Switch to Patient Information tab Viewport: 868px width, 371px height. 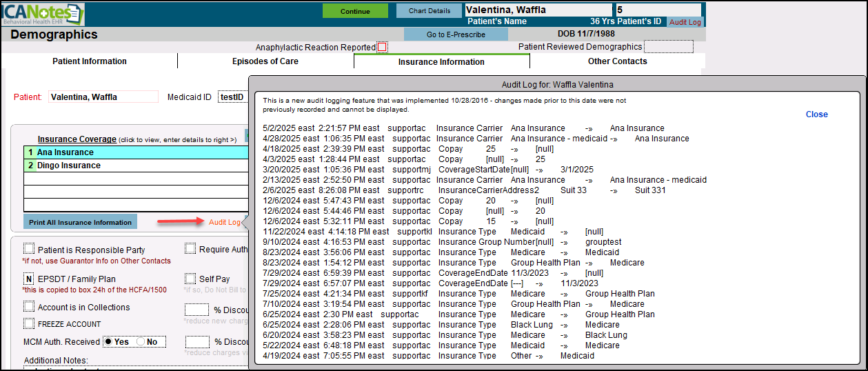click(x=90, y=61)
